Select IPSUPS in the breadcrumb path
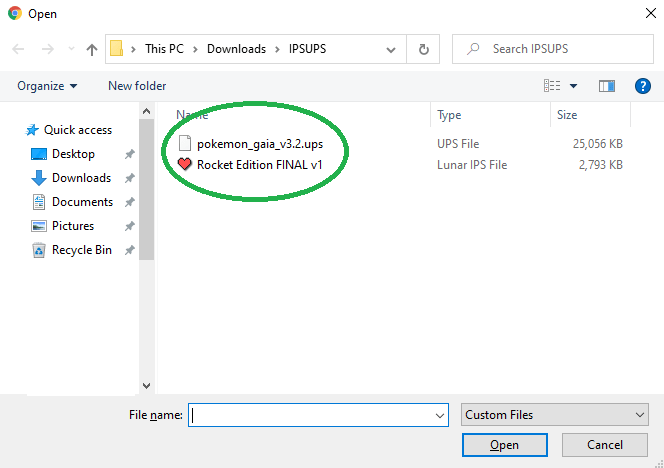 (307, 49)
